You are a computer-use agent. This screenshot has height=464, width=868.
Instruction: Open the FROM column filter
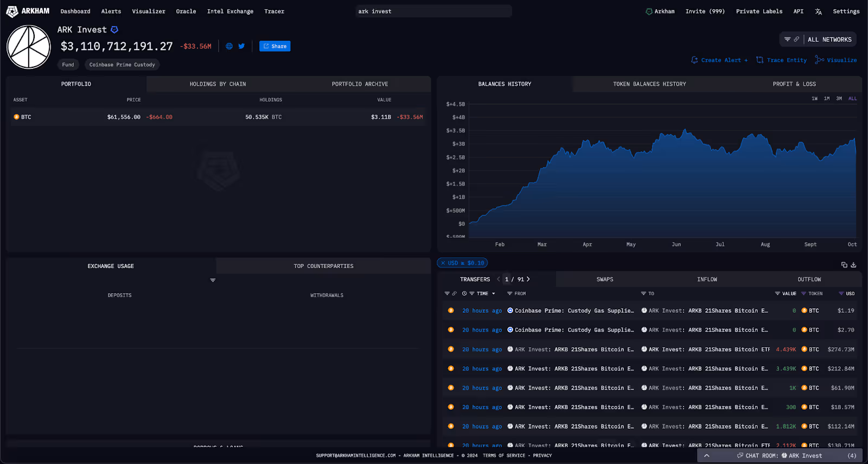click(x=510, y=294)
